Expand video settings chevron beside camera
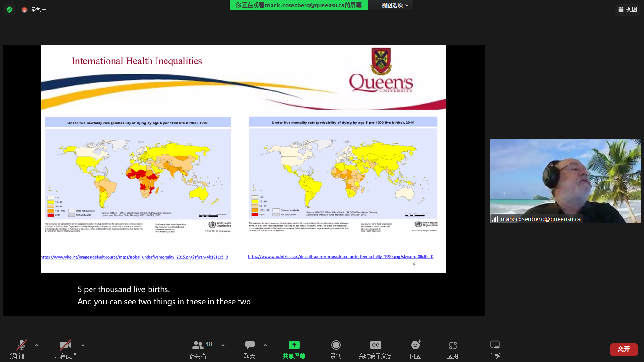The height and width of the screenshot is (362, 644). click(x=83, y=345)
